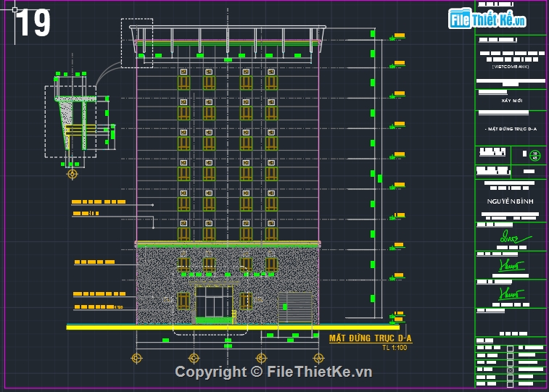
Task: Click the large sheet number '19'
Action: pyautogui.click(x=33, y=23)
